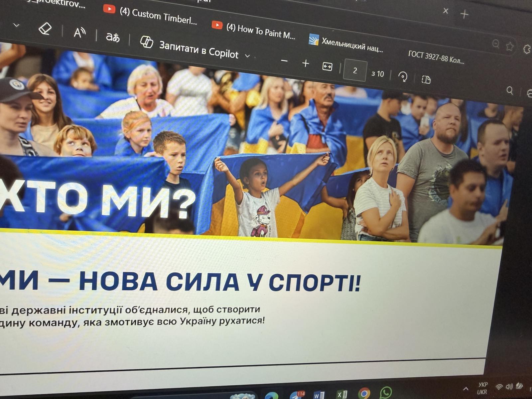Click the page number input field
532x399 pixels.
pyautogui.click(x=355, y=70)
